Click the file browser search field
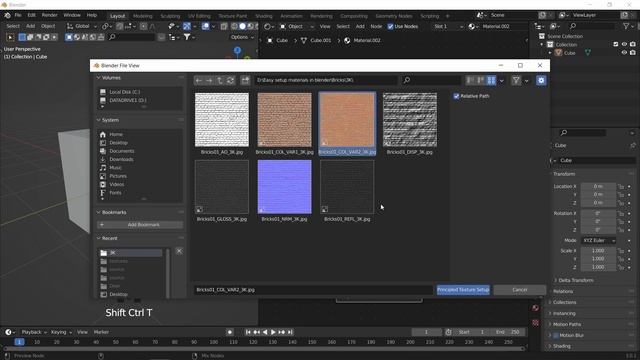The image size is (640, 360). click(x=432, y=80)
